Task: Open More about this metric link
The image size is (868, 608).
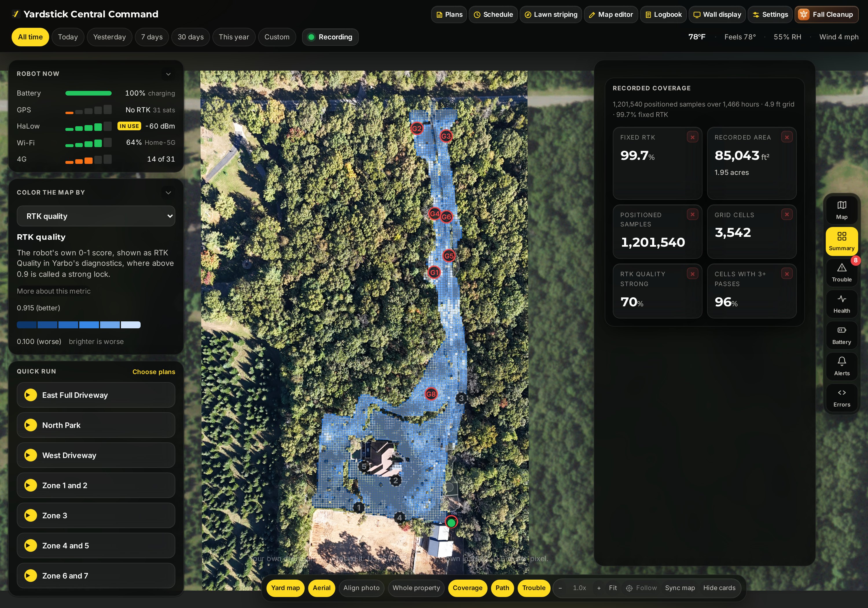Action: (x=54, y=291)
